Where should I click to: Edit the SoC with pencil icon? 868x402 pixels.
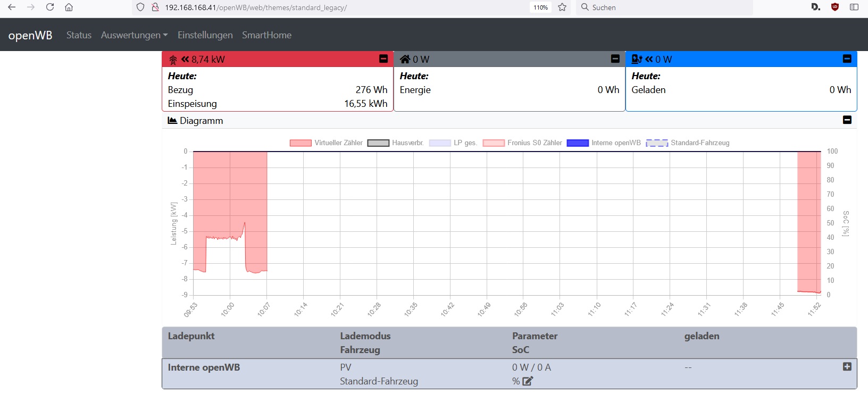tap(528, 381)
